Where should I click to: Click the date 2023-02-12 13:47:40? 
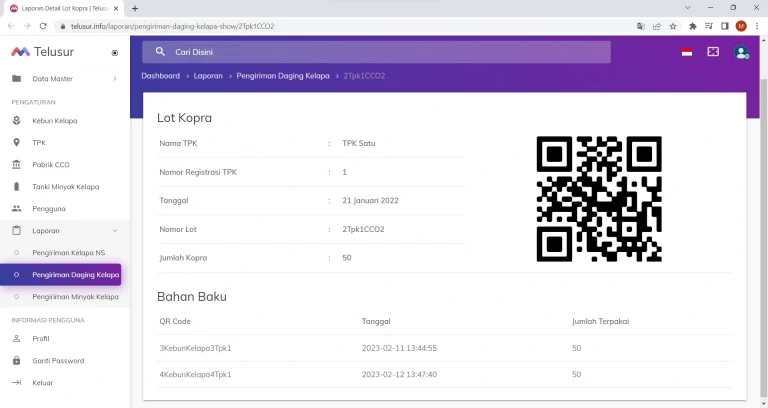click(x=399, y=375)
